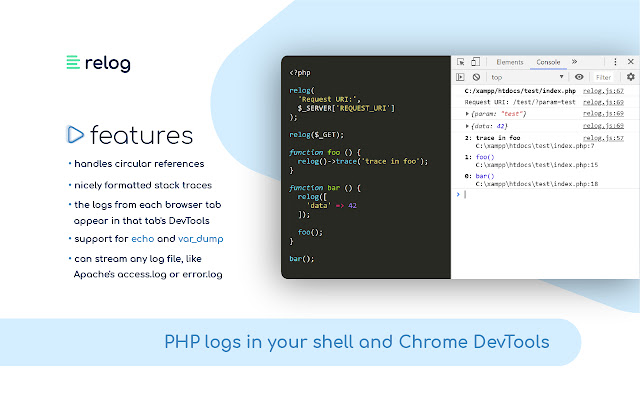Click the 'Request URI: /test/?param=test' log line
Image resolution: width=640 pixels, height=400 pixels.
[520, 102]
